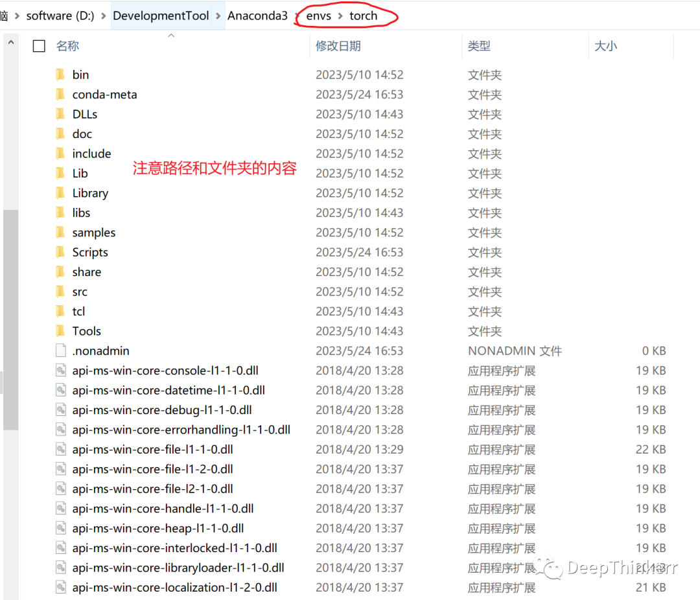The image size is (700, 600).
Task: Expand the chevron before software (D:)
Action: tap(17, 16)
